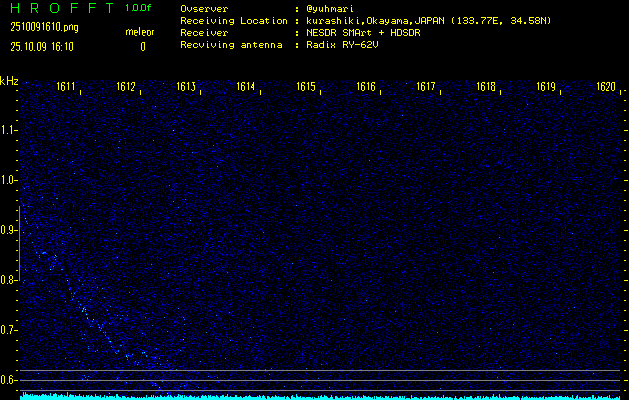Click the 1611 time marker
629x400 pixels.
click(67, 88)
